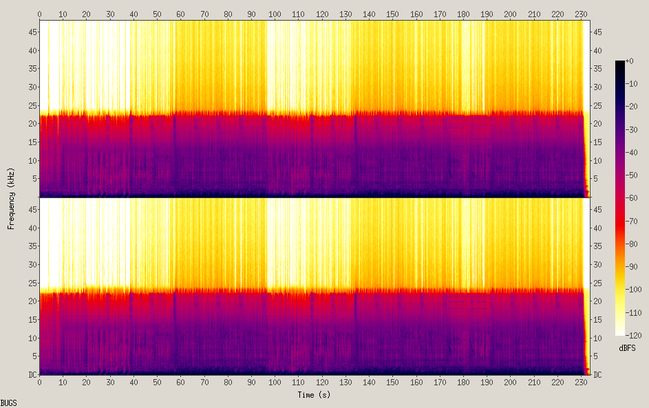Screen dimensions: 649x408
Task: Click the lower channel spectrogram plot
Action: 315,286
